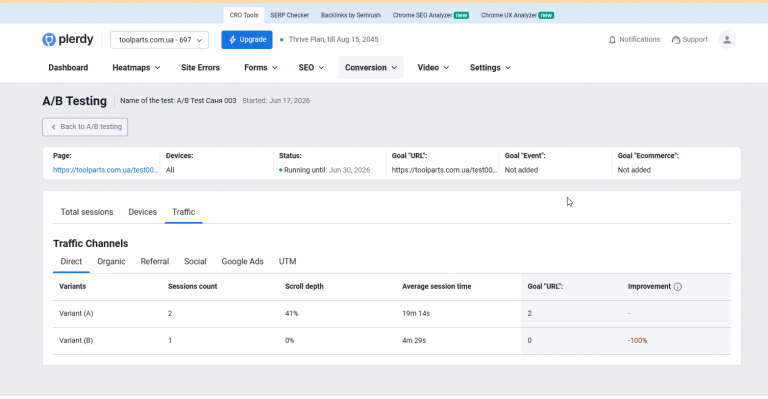Click the Variant (A) row label

pos(76,313)
